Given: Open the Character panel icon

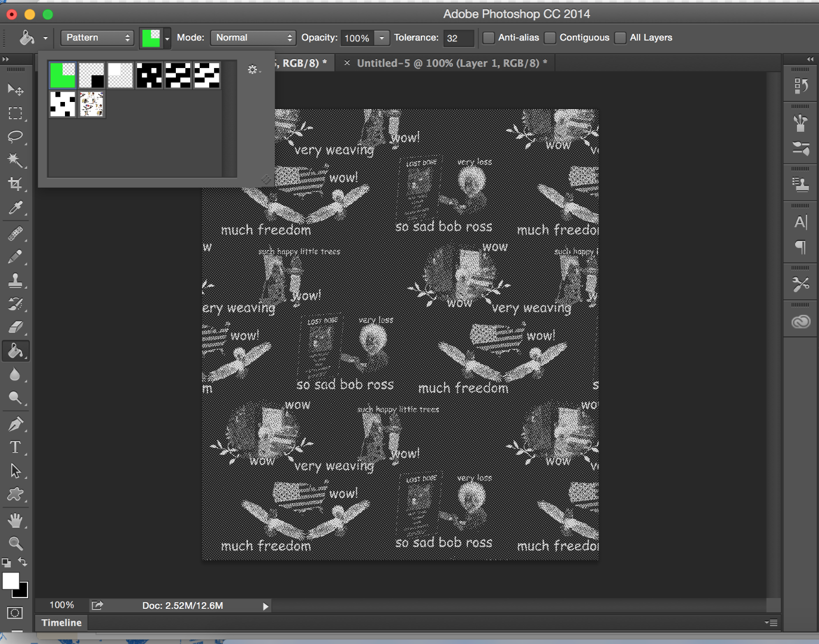Looking at the screenshot, I should pyautogui.click(x=801, y=222).
